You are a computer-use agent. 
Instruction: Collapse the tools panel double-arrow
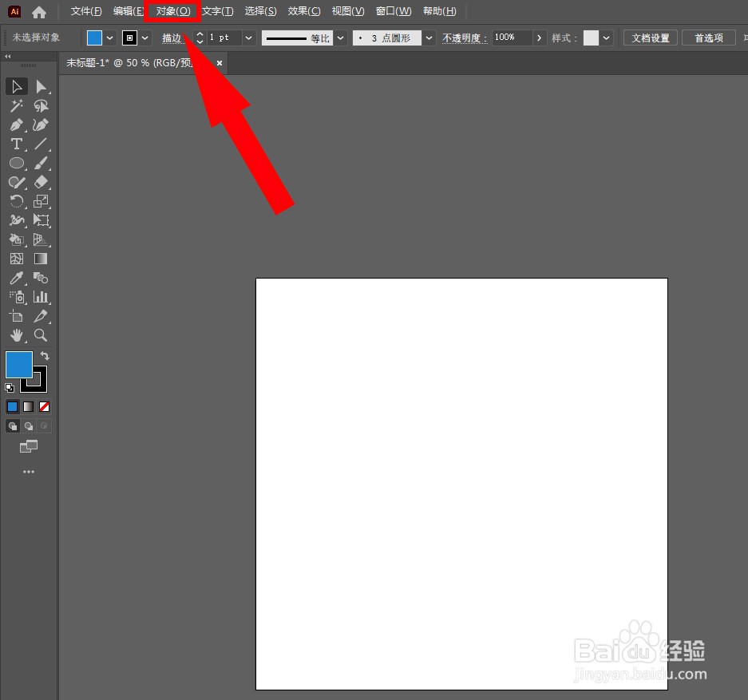pos(8,56)
